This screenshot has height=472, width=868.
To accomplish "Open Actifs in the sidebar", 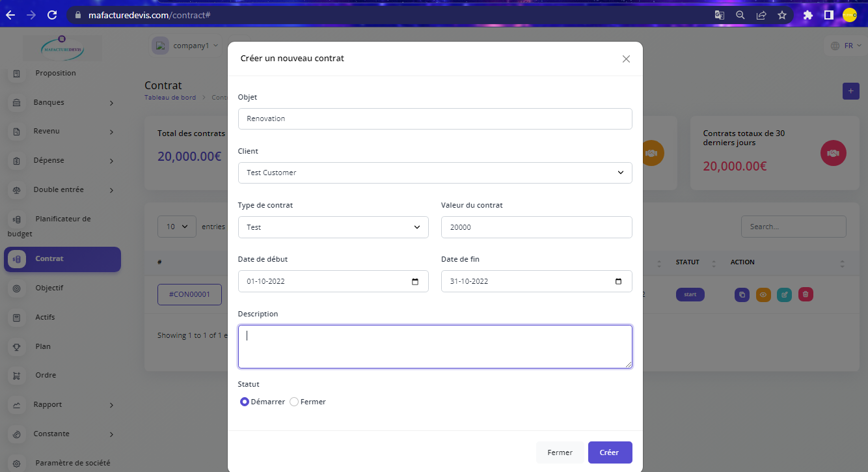I will click(45, 317).
